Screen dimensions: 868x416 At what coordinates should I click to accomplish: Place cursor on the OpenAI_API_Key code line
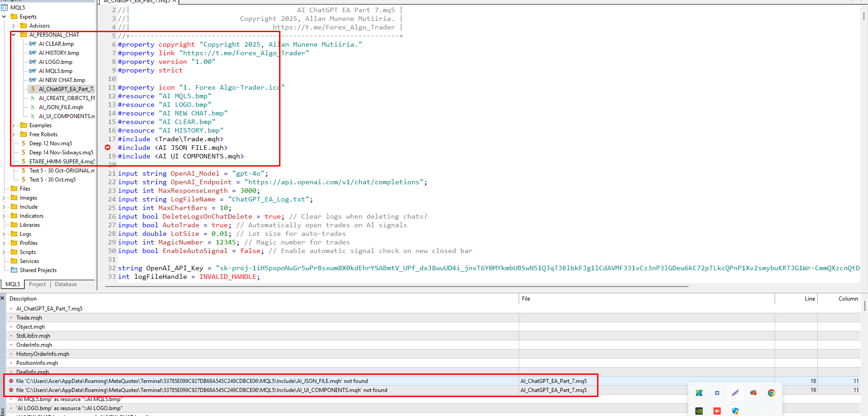point(488,268)
